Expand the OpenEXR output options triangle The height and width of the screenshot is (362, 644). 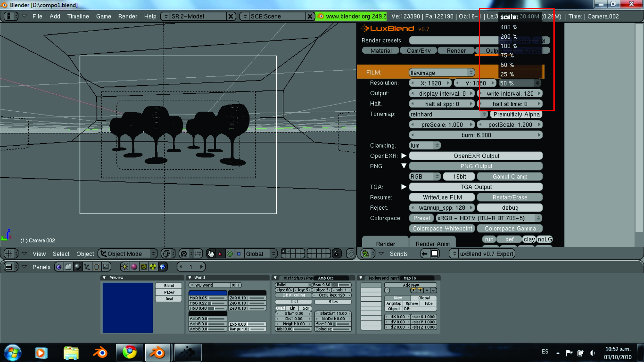coord(404,156)
